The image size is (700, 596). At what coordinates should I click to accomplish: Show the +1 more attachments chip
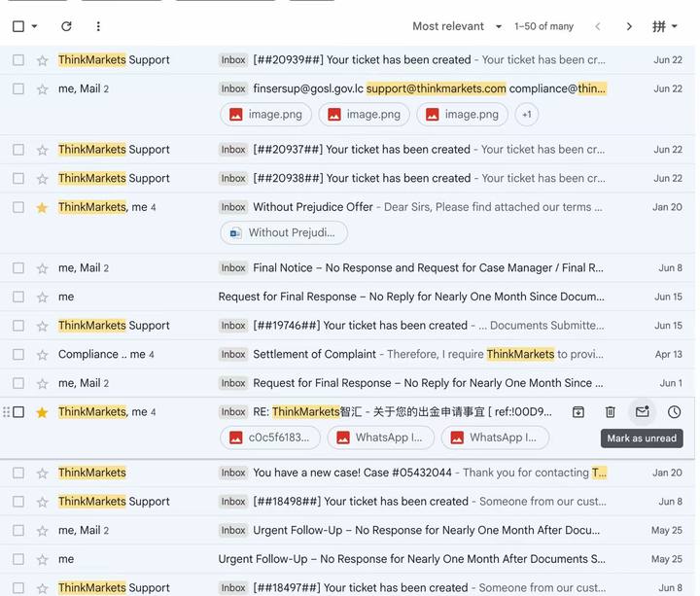point(527,115)
